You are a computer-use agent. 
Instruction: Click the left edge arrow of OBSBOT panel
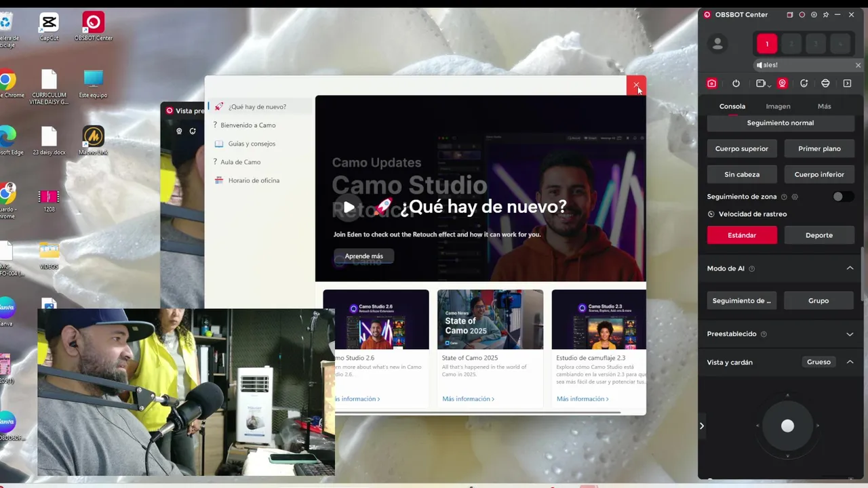pyautogui.click(x=702, y=426)
